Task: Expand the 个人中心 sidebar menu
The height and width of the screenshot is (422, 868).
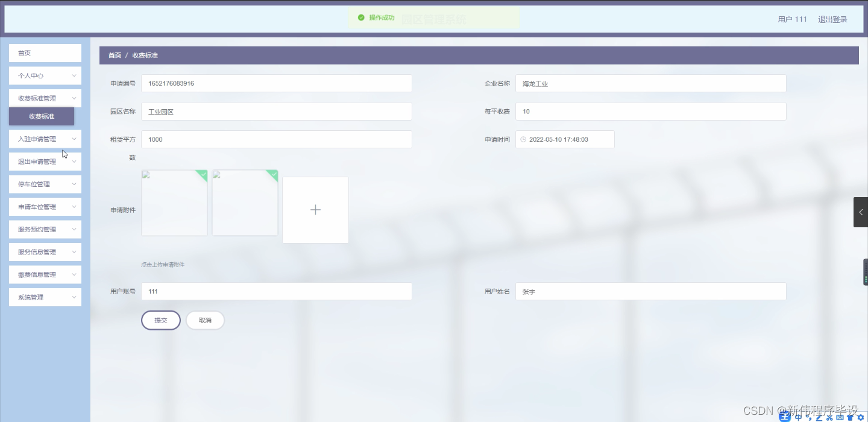Action: (45, 75)
